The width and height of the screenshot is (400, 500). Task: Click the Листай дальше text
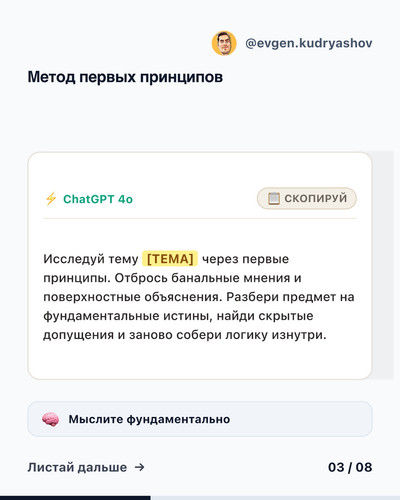(x=77, y=467)
